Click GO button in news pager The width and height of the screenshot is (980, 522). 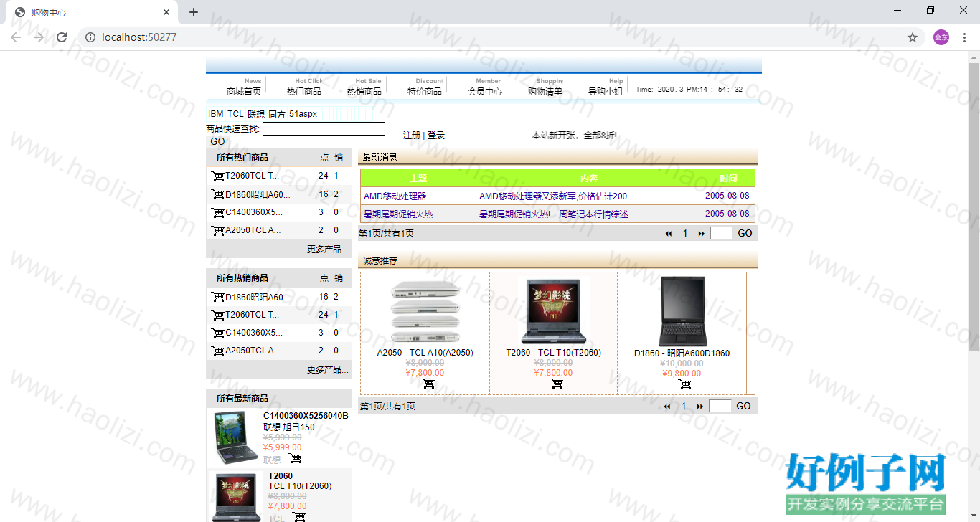coord(745,233)
